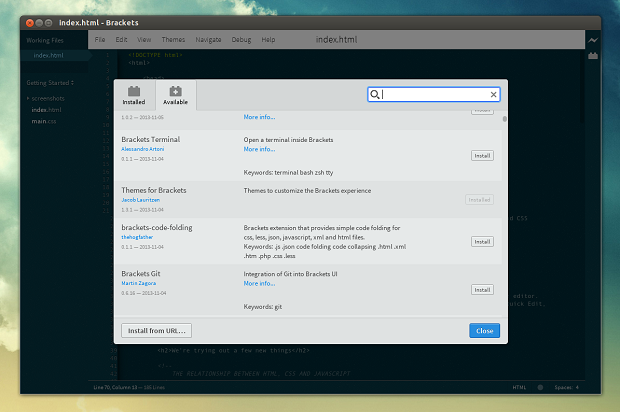This screenshot has width=620, height=412.
Task: Click the Brackets Git title
Action: 141,274
